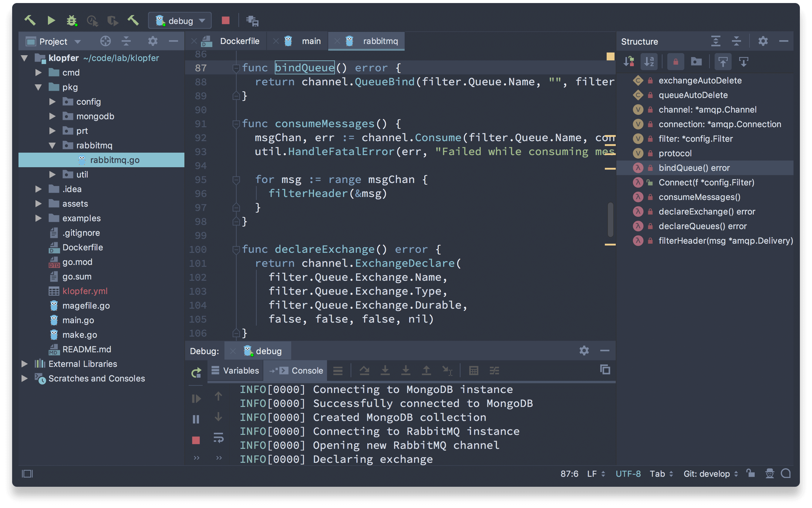Switch to the Variables tab in debugger
This screenshot has width=812, height=508.
240,370
